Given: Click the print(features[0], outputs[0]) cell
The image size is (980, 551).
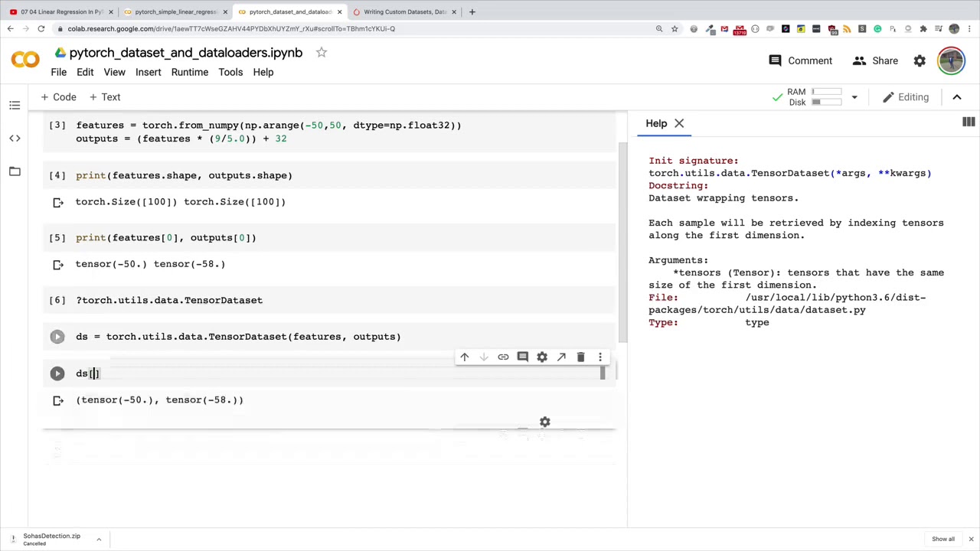Looking at the screenshot, I should (x=329, y=238).
